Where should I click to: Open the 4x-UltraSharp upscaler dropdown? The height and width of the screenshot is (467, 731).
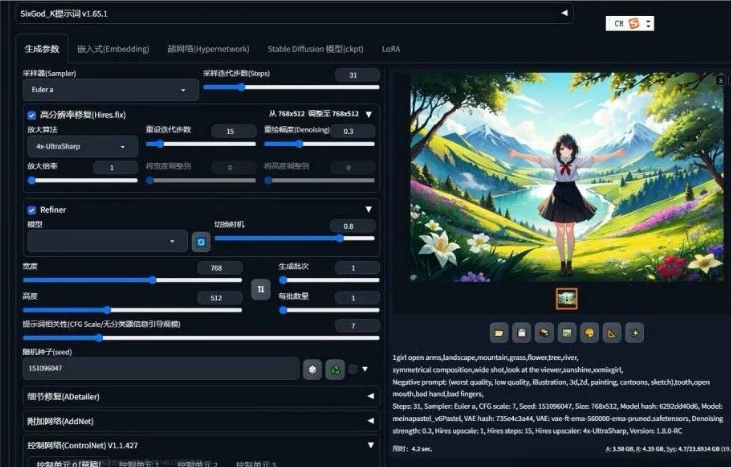pos(83,146)
